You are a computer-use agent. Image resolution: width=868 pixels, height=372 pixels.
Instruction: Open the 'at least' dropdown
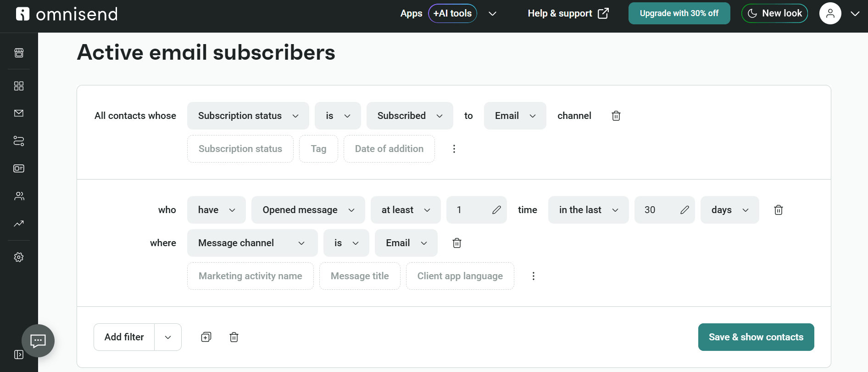tap(406, 210)
